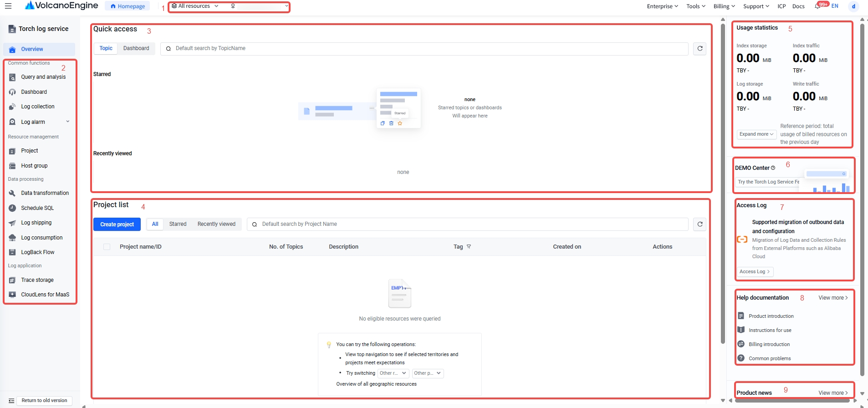Click the notification bell icon
868x408 pixels.
(x=817, y=6)
